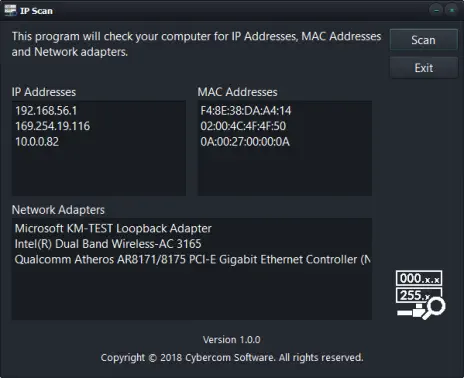Click the IP scanner magnifier logo
Image resolution: width=464 pixels, height=378 pixels.
[421, 295]
